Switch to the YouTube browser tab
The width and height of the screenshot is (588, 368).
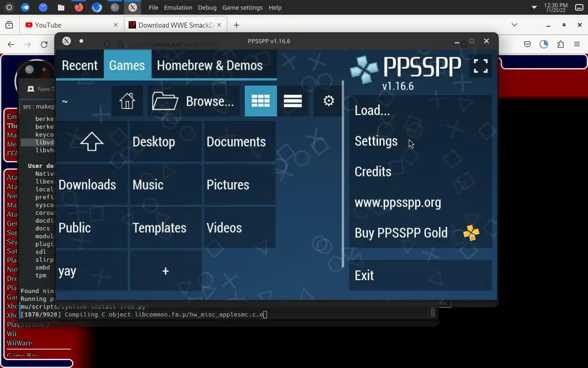point(71,25)
